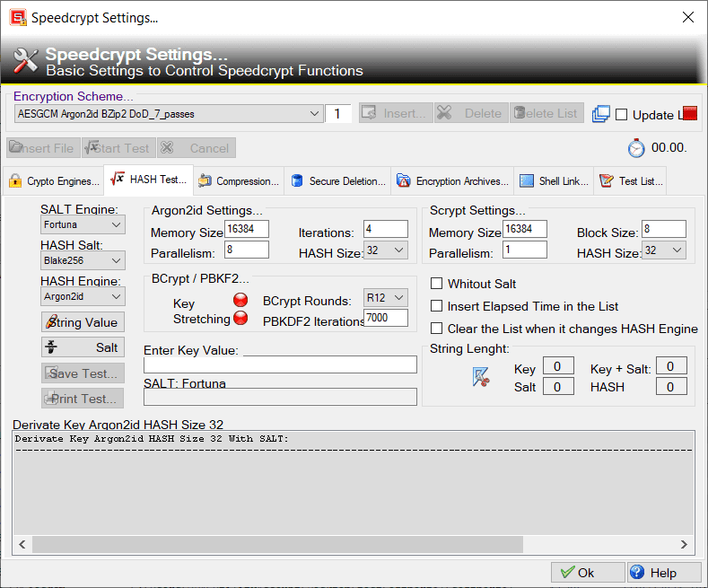The image size is (708, 588).
Task: Click the Encryption Archives tab icon
Action: [x=403, y=180]
